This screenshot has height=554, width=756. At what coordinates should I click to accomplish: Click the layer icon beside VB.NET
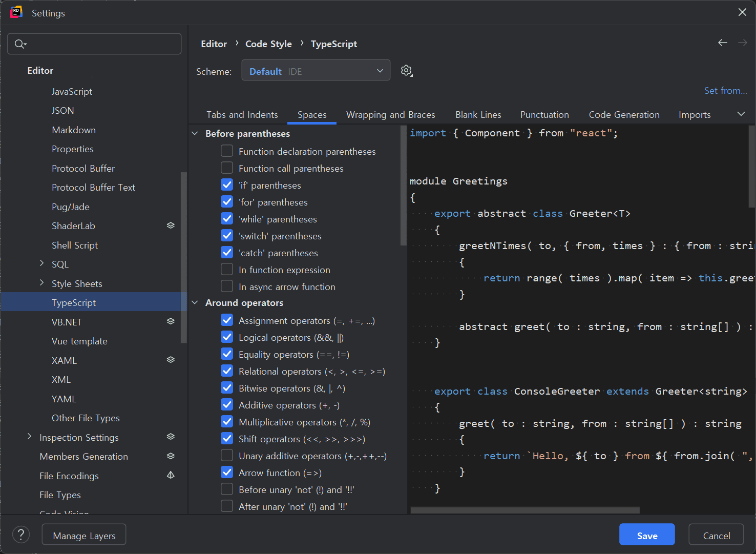coord(171,321)
